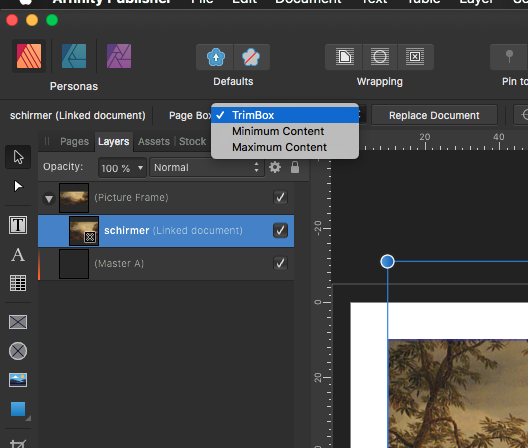Select the blue Rectangle shape tool
Image resolution: width=528 pixels, height=448 pixels.
click(18, 409)
